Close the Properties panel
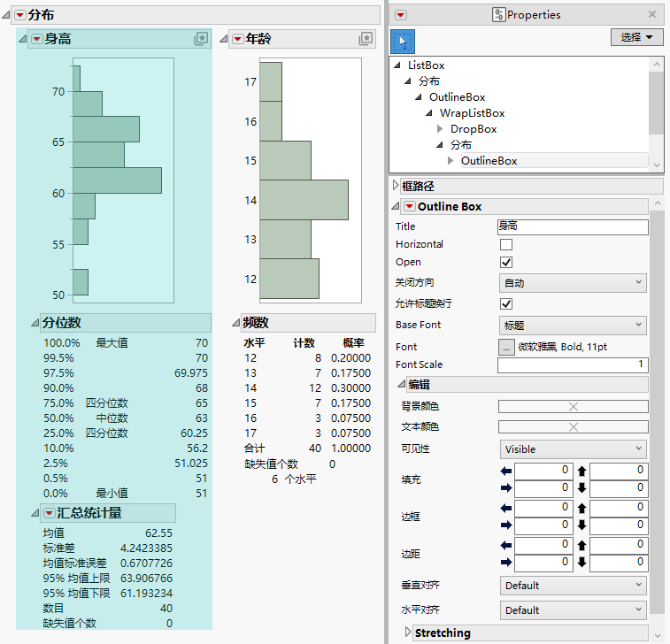Image resolution: width=670 pixels, height=644 pixels. (x=652, y=14)
